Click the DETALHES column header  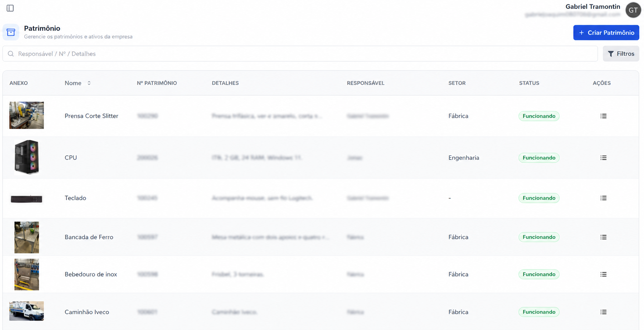pyautogui.click(x=225, y=83)
